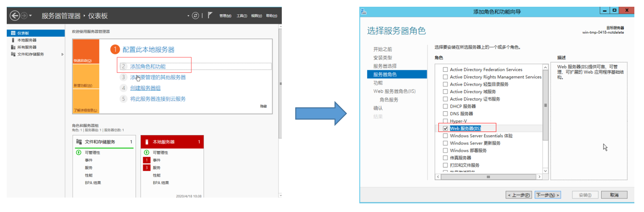644x212 pixels.
Task: Click the 取消 button in wizard
Action: click(x=614, y=195)
